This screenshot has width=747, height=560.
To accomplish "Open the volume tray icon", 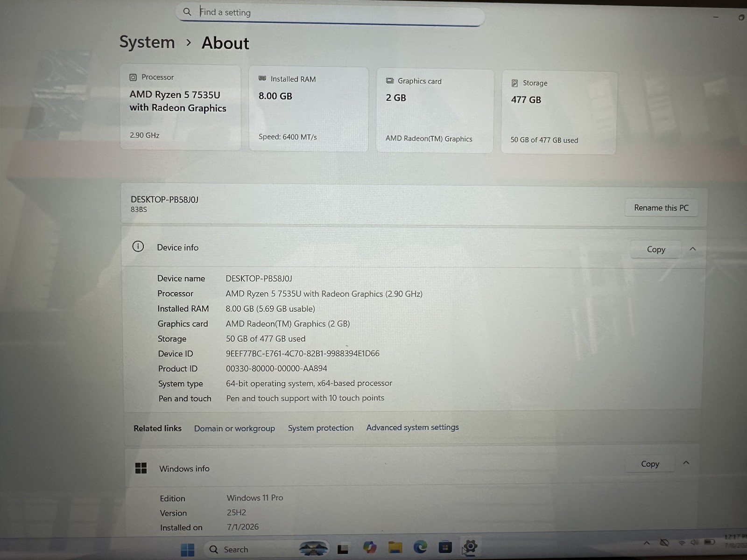I will tap(695, 542).
